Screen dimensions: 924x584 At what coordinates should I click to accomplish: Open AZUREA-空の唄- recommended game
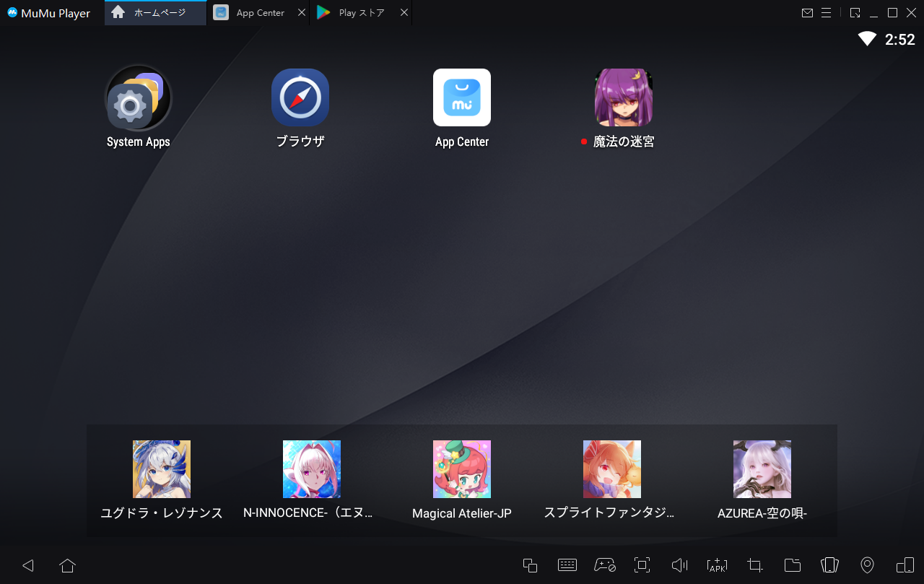tap(762, 469)
